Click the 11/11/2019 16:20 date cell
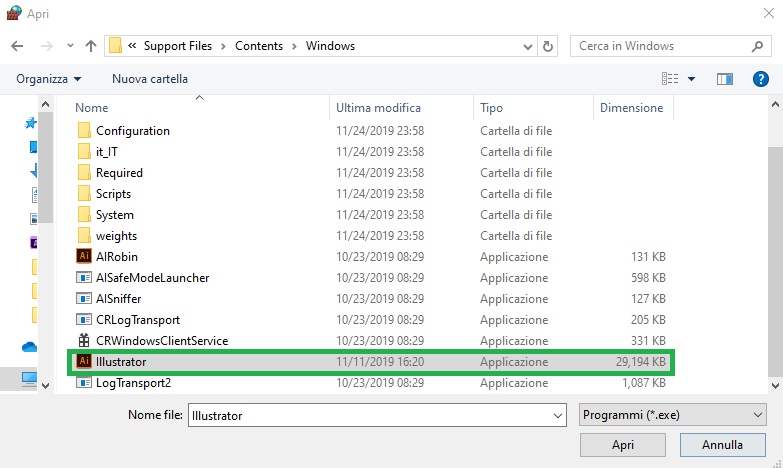783x468 pixels. 380,362
